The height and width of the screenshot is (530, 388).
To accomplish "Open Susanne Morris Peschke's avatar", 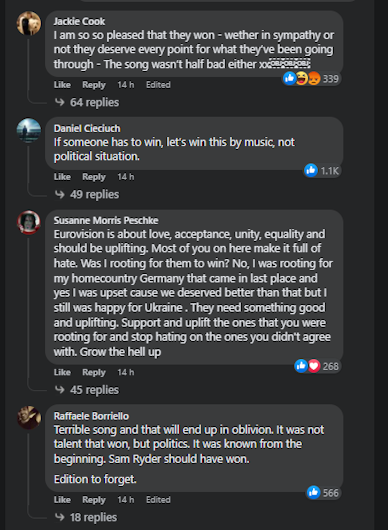I will click(29, 222).
